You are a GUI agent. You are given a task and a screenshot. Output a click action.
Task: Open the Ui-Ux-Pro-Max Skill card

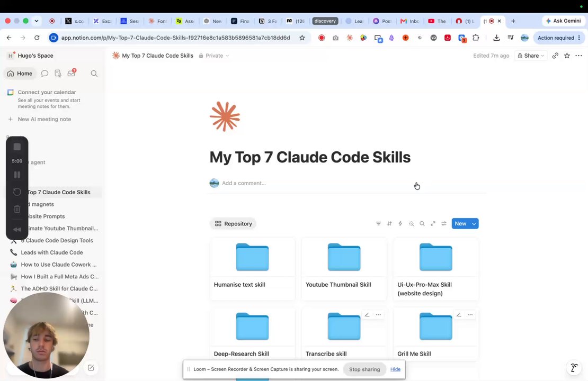click(x=436, y=269)
